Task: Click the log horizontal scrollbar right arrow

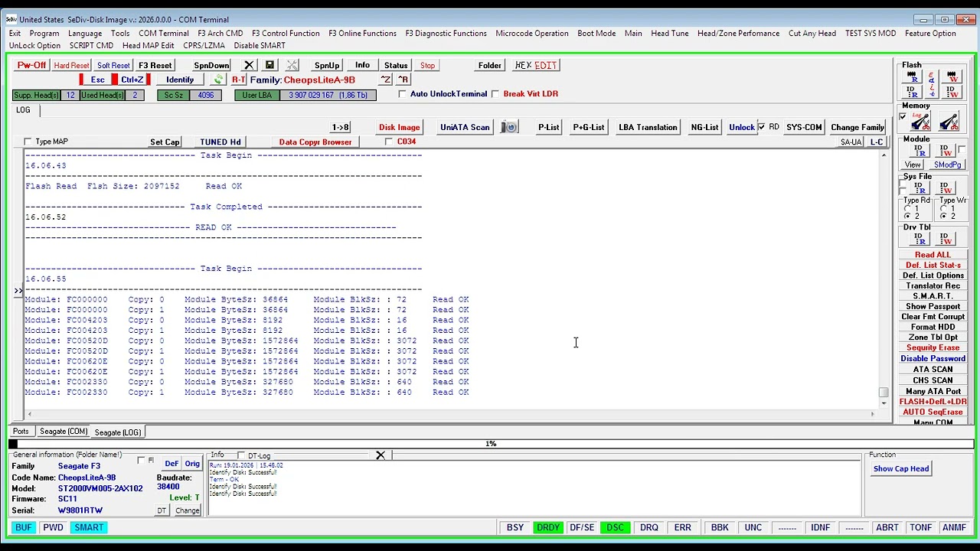Action: [x=872, y=414]
